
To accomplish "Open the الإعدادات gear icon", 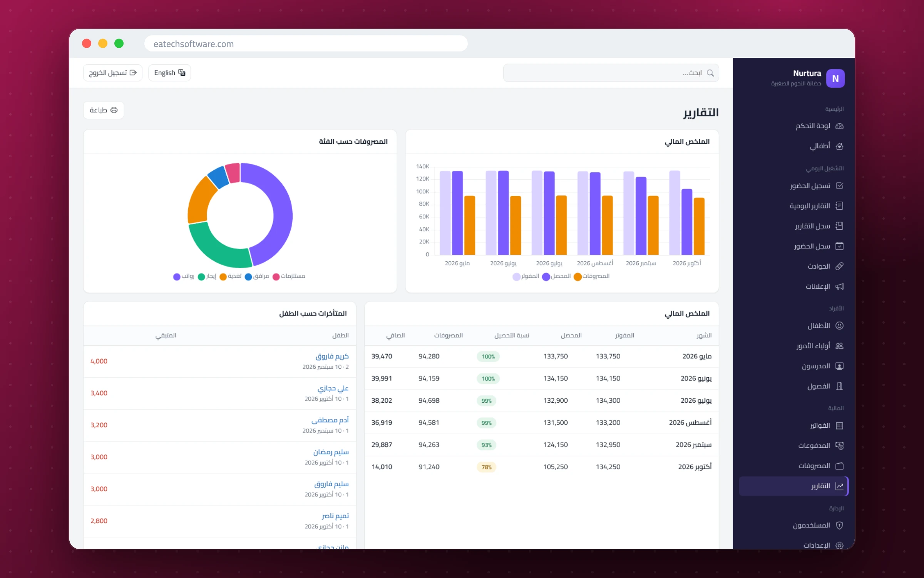I will [839, 545].
